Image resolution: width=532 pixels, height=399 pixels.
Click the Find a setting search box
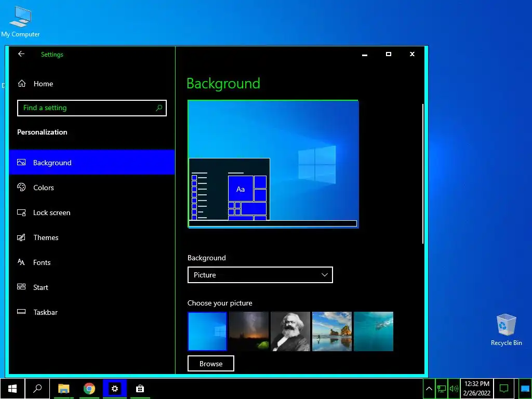click(91, 108)
